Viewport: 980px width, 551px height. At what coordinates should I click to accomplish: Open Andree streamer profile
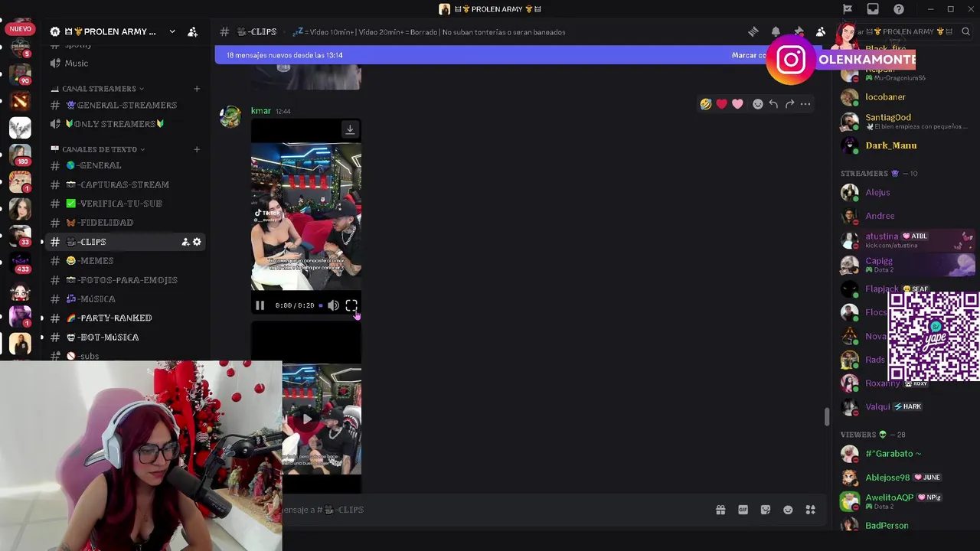coord(880,217)
